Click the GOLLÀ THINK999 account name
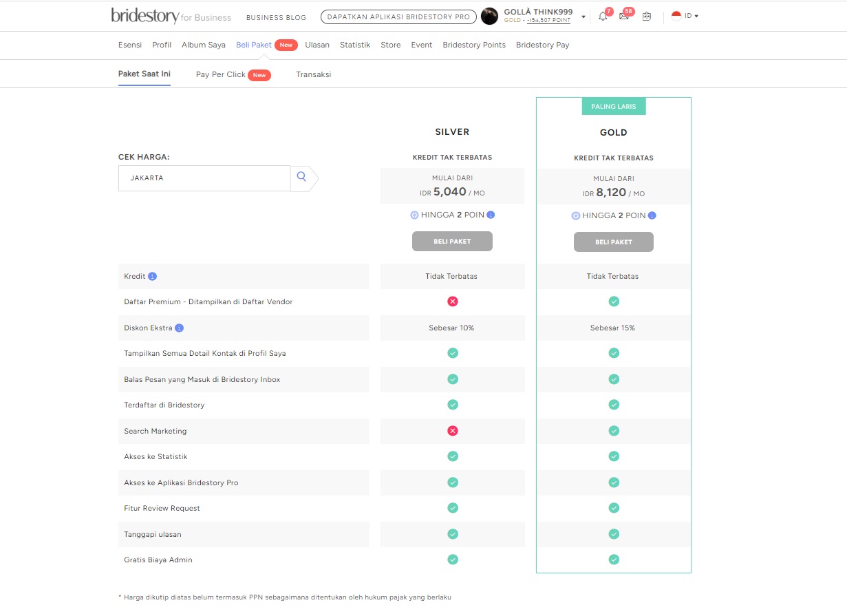847x616 pixels. pyautogui.click(x=538, y=12)
